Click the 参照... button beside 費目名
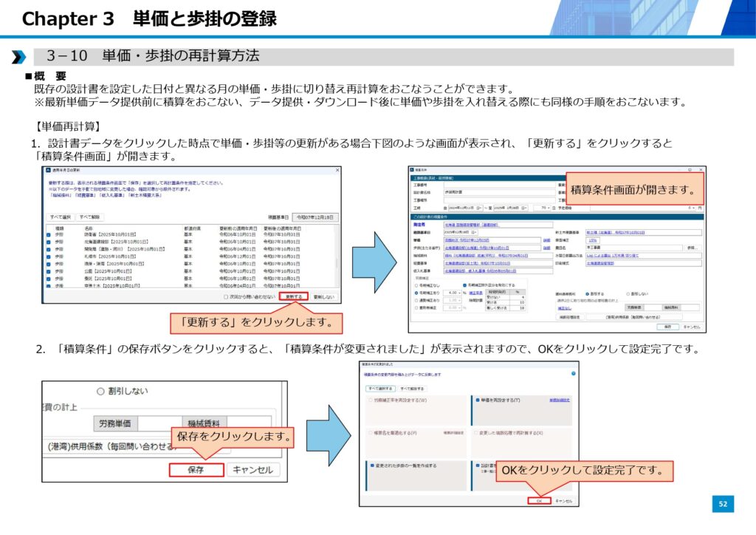Image resolution: width=756 pixels, height=535 pixels. click(x=691, y=248)
